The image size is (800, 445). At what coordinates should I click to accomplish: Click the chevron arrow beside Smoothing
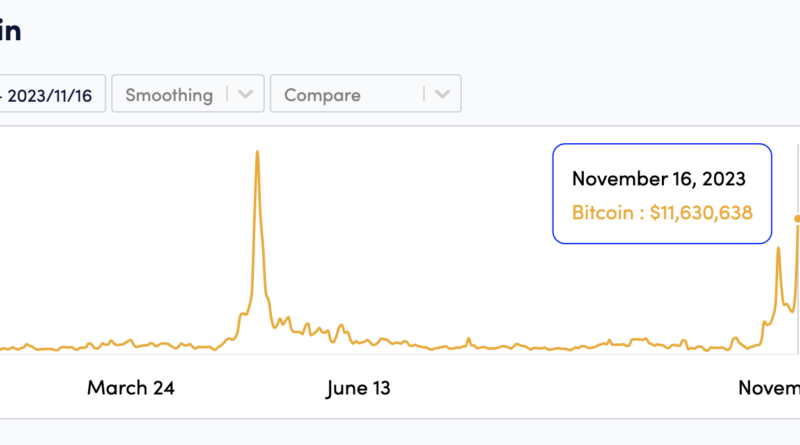246,95
